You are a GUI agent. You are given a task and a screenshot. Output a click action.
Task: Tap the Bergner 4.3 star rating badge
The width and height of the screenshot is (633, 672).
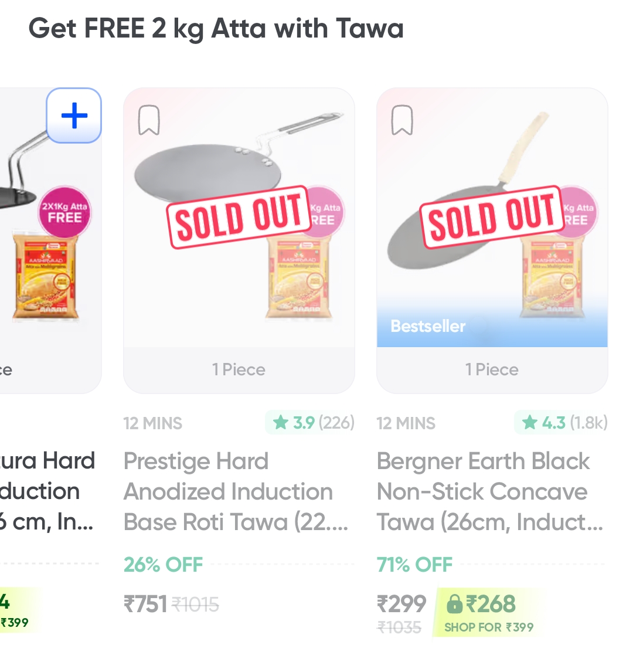561,422
